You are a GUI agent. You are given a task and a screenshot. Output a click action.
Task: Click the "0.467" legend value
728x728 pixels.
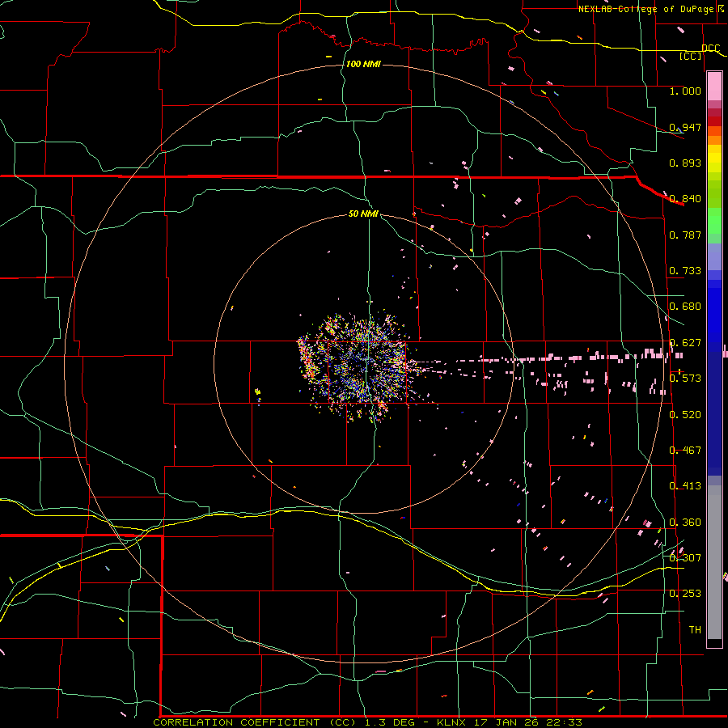(685, 451)
